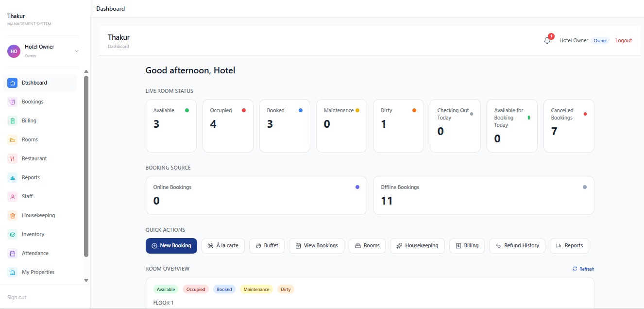Screen dimensions: 644x309
Task: Open Bookings from the sidebar menu
Action: 40,102
